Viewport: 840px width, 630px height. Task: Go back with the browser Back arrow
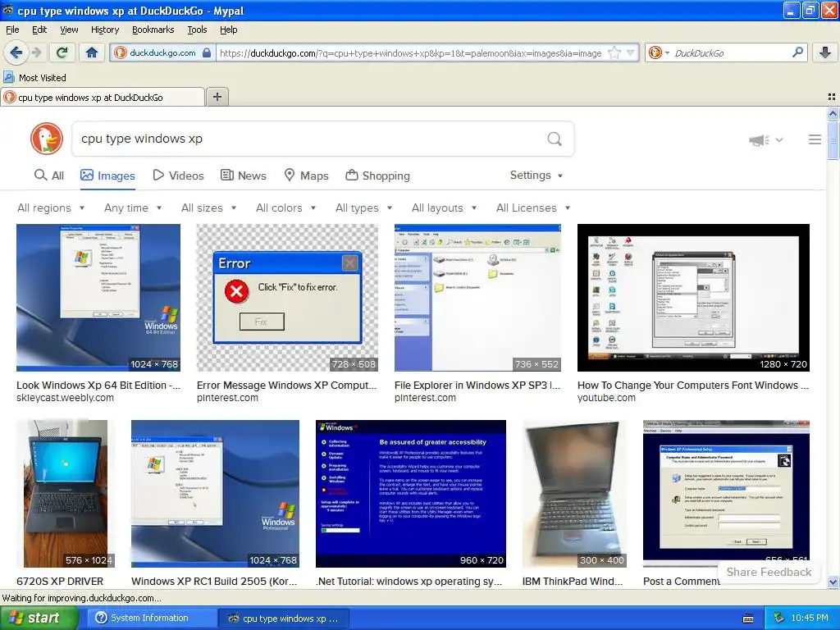tap(16, 52)
